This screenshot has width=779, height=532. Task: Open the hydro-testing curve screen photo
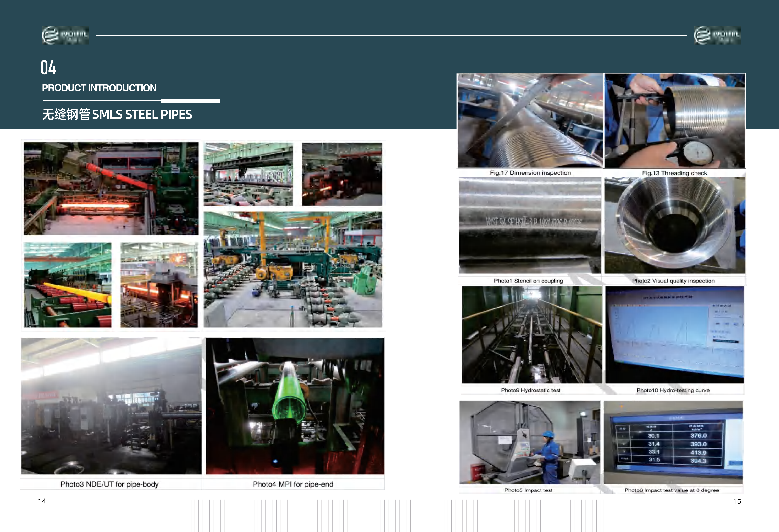point(674,335)
